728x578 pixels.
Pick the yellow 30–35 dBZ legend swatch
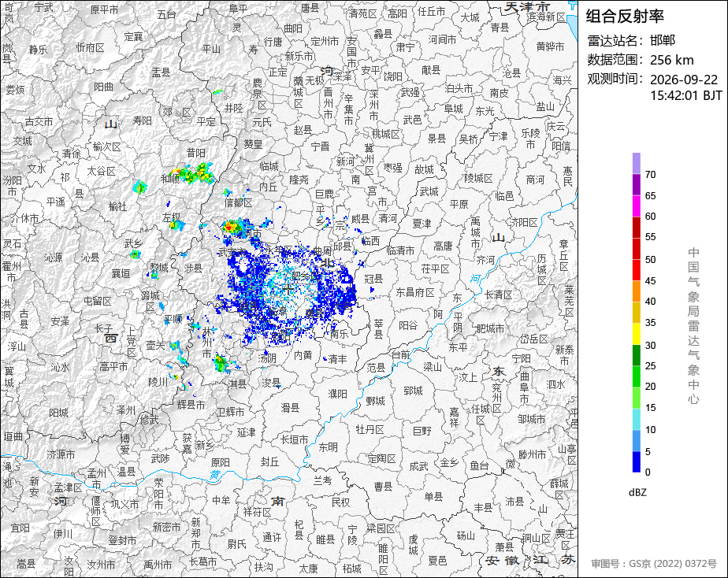point(636,334)
